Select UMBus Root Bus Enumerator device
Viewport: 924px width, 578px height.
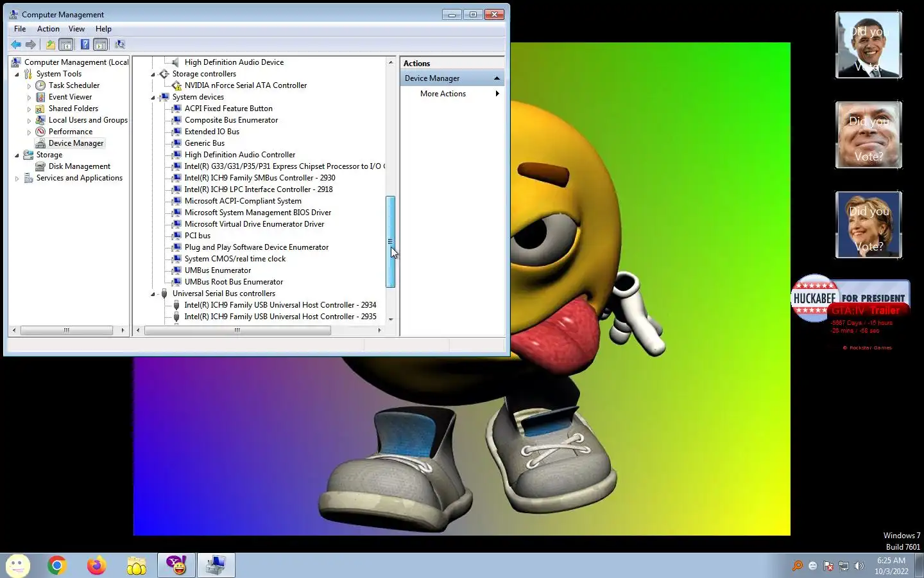(234, 282)
